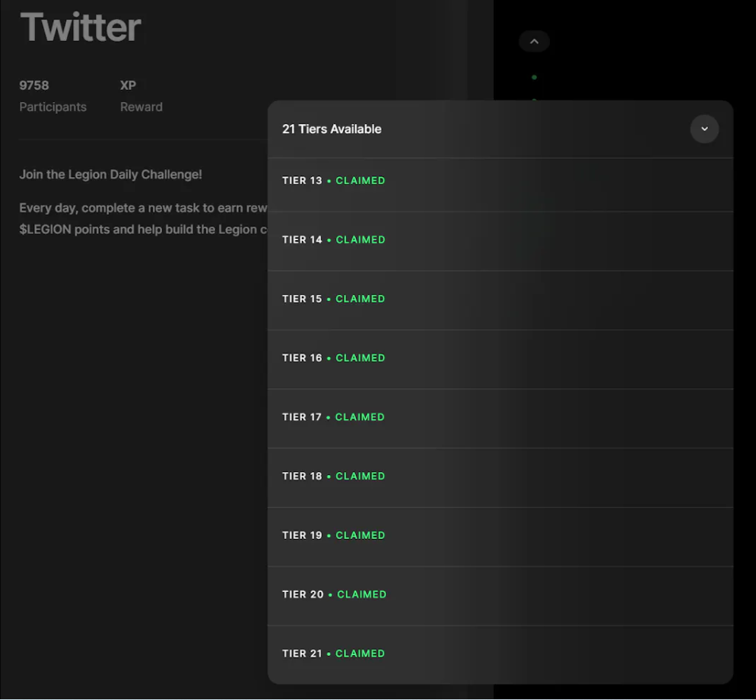
Task: Click the up-chevron button above the timeline
Action: 534,42
